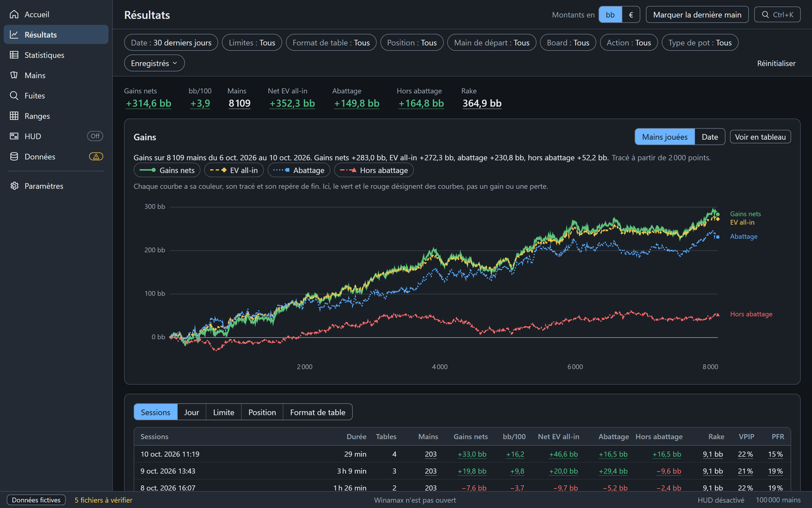Switch to the Limite tab
The height and width of the screenshot is (508, 812).
coord(224,412)
